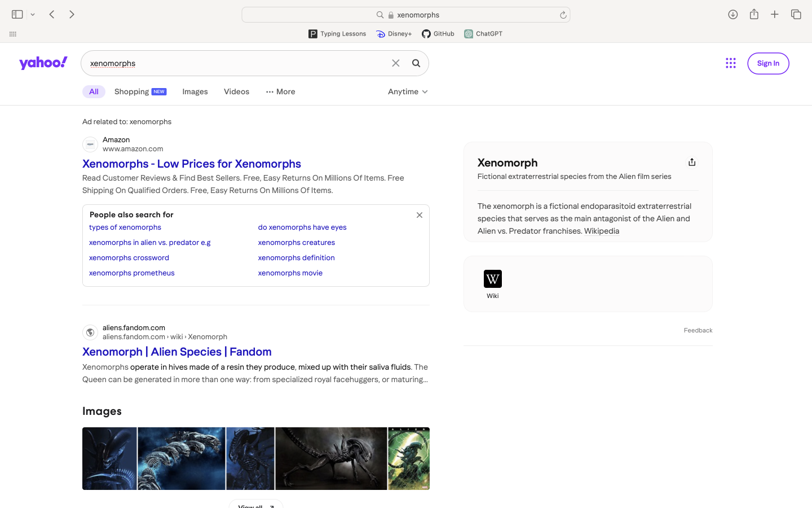
Task: Search do xenomorphs have eyes
Action: 302,227
